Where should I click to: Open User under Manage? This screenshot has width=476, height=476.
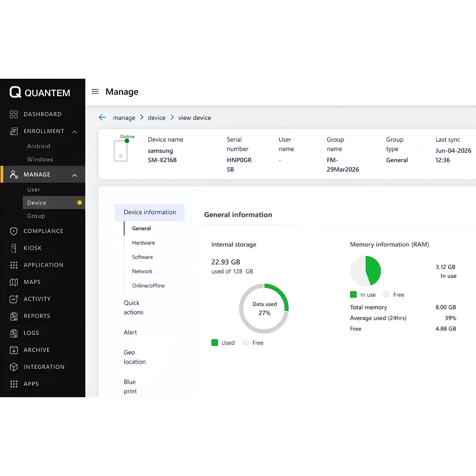[33, 190]
